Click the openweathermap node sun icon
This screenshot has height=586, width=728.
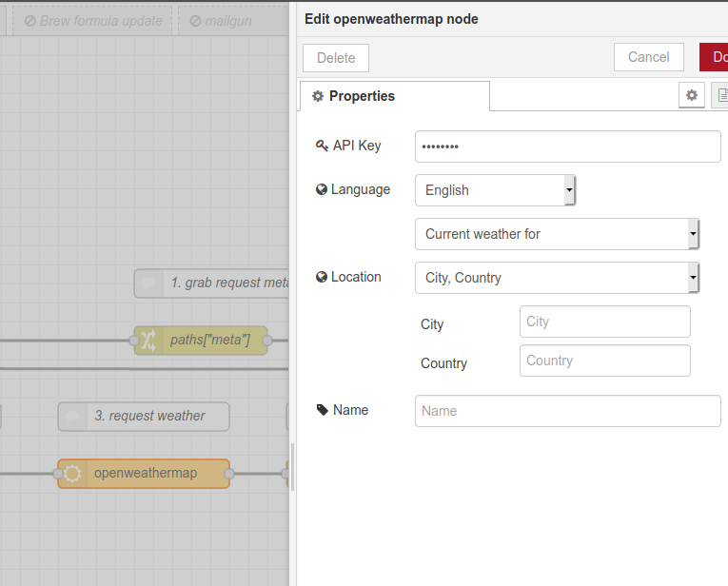[x=72, y=473]
